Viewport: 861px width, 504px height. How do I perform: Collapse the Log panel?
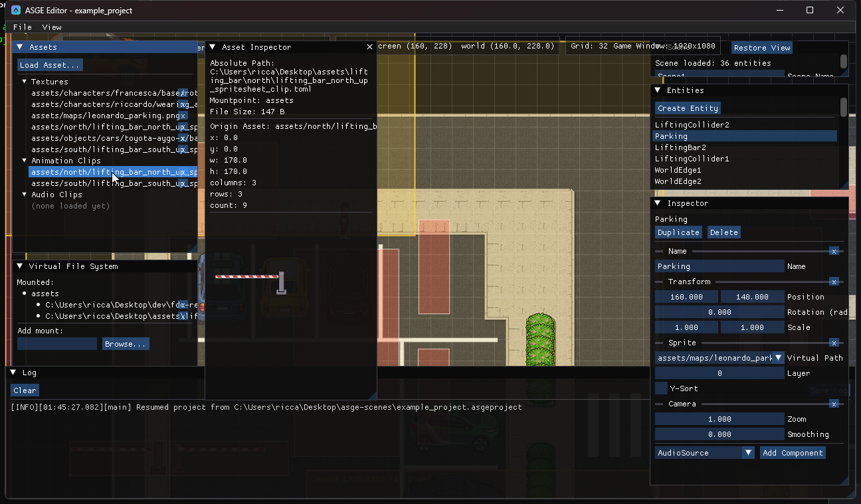coord(13,373)
